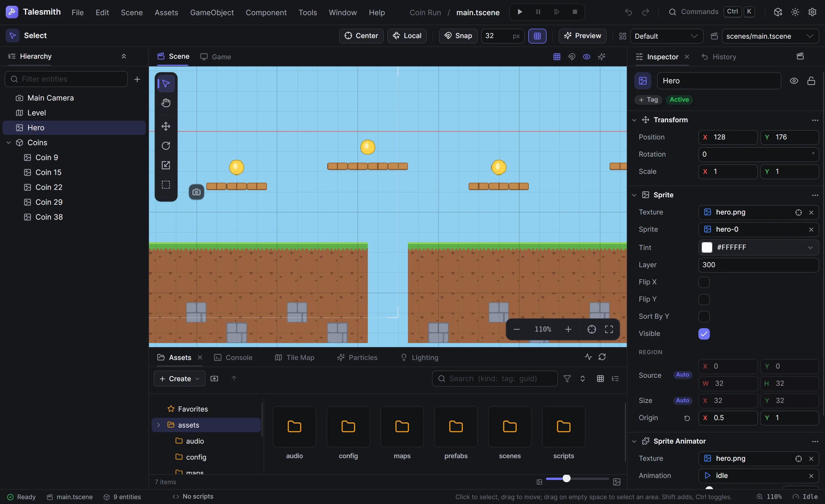Open the GameObject menu
Image resolution: width=825 pixels, height=504 pixels.
click(x=212, y=12)
